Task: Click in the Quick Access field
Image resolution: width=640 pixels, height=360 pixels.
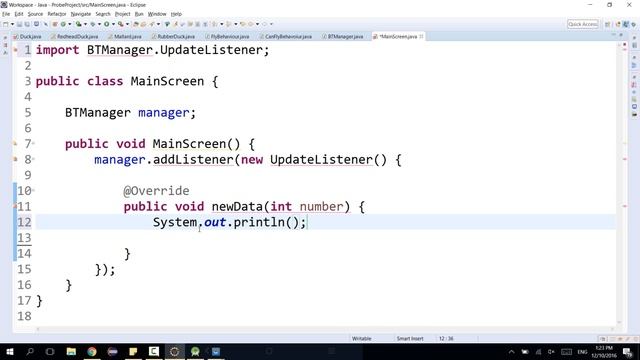Action: pyautogui.click(x=583, y=24)
